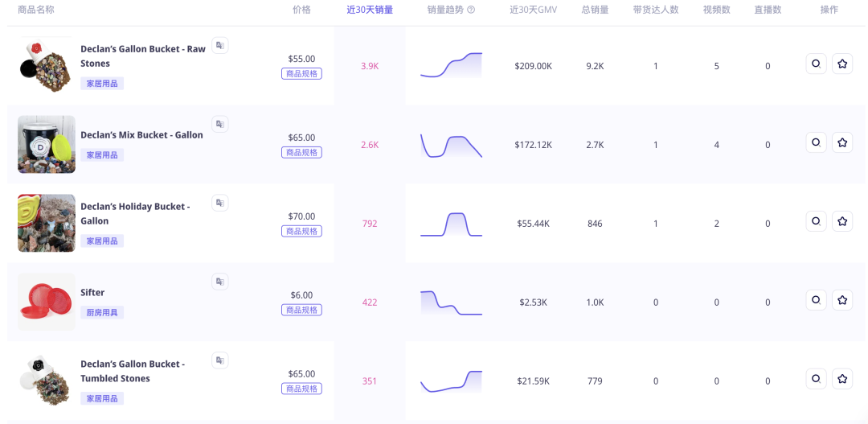
Task: Favorite Declan's Mix Bucket with star icon
Action: [842, 143]
